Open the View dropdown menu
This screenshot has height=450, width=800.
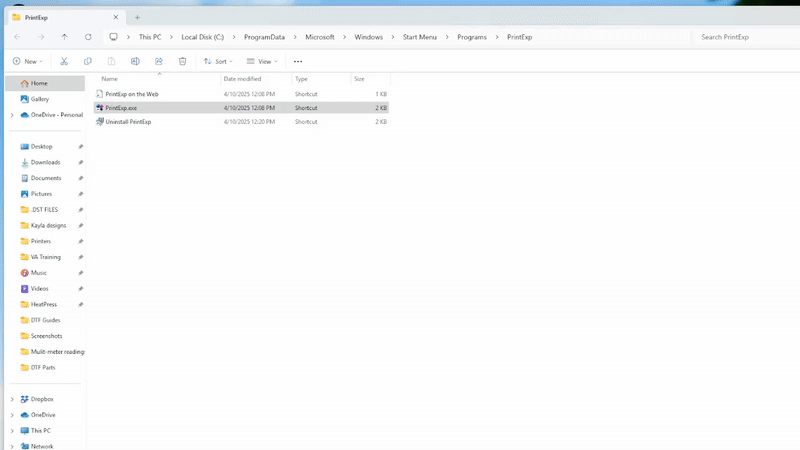click(262, 61)
